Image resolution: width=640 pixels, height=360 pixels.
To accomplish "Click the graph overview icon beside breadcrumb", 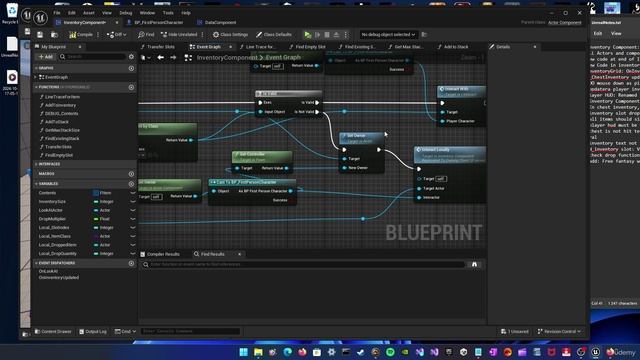I will [x=188, y=58].
